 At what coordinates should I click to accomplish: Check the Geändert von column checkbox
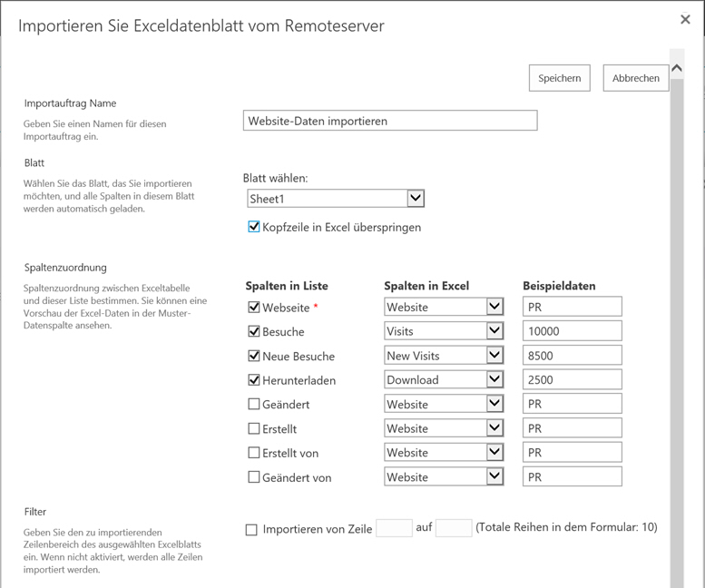pyautogui.click(x=253, y=477)
